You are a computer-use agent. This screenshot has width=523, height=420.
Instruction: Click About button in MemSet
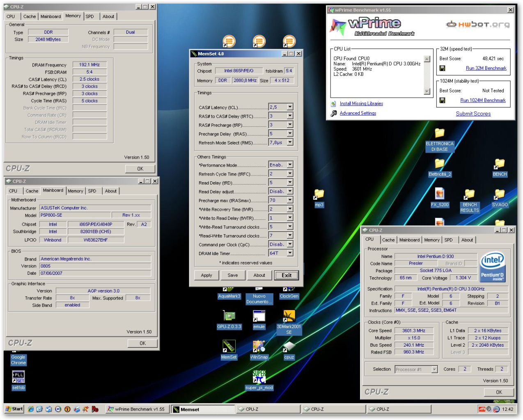[259, 275]
